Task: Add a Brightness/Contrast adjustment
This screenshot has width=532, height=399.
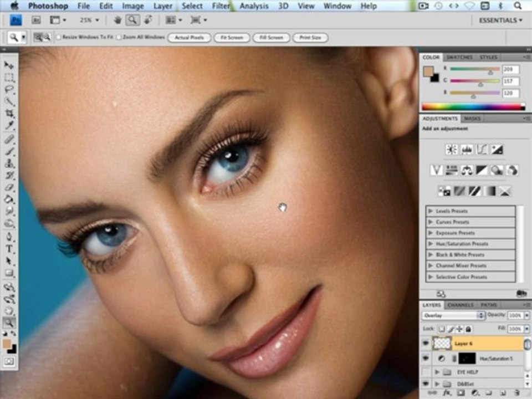Action: click(x=452, y=150)
